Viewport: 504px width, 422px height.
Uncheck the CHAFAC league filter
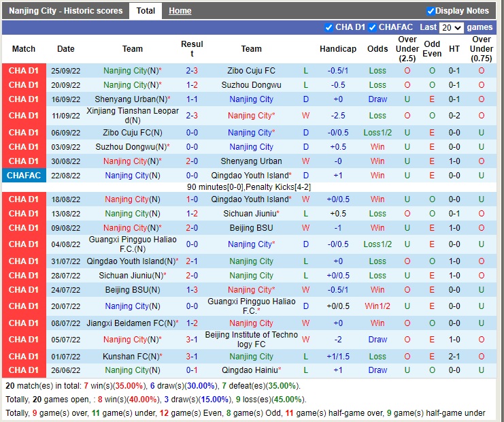click(x=372, y=27)
